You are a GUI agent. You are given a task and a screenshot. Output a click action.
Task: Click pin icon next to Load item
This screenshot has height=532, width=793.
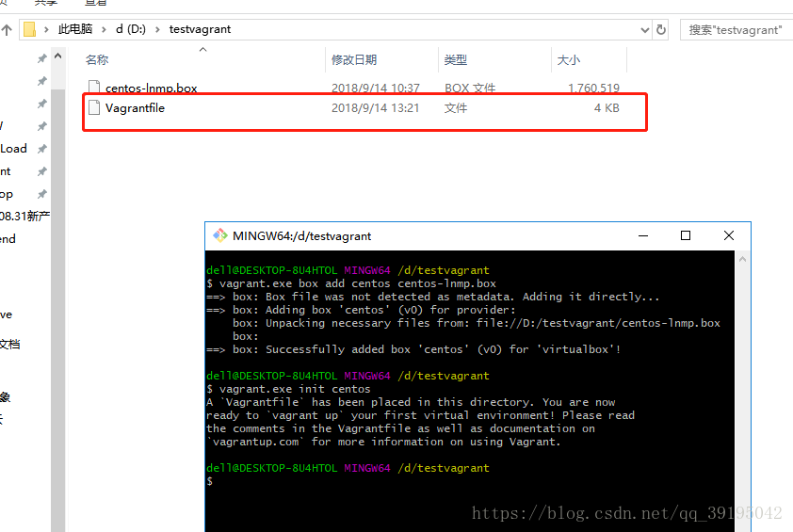click(x=42, y=149)
